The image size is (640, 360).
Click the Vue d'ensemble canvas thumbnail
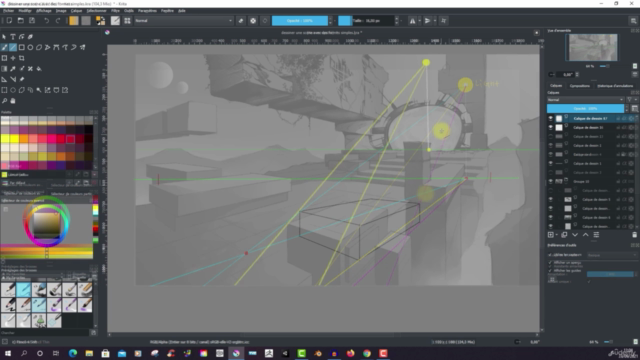tap(593, 47)
